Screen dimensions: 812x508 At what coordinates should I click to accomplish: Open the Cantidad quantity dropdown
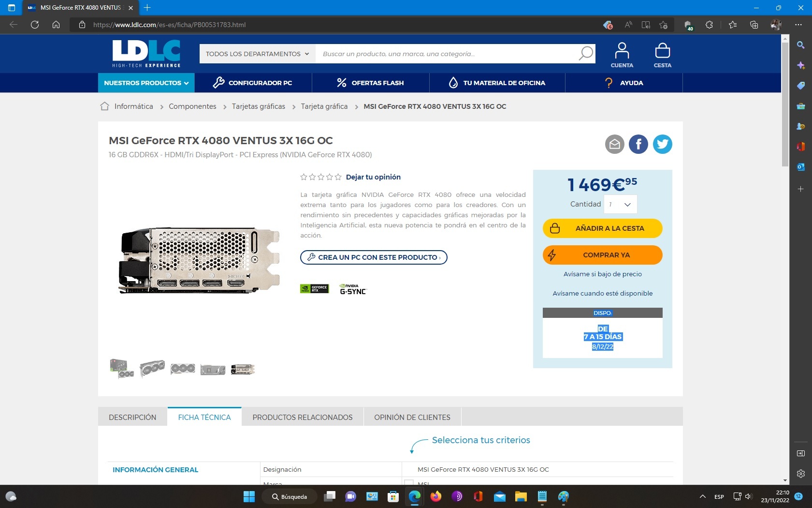pyautogui.click(x=621, y=204)
